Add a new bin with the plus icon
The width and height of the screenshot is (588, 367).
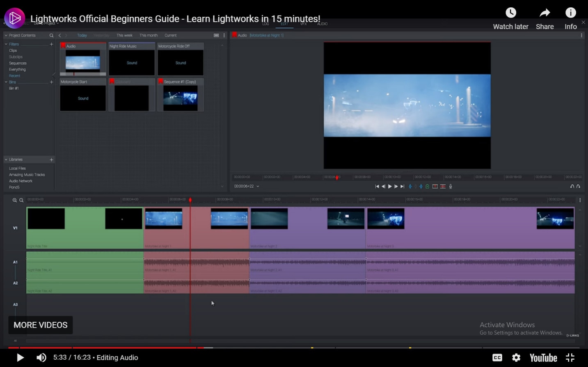(x=51, y=82)
